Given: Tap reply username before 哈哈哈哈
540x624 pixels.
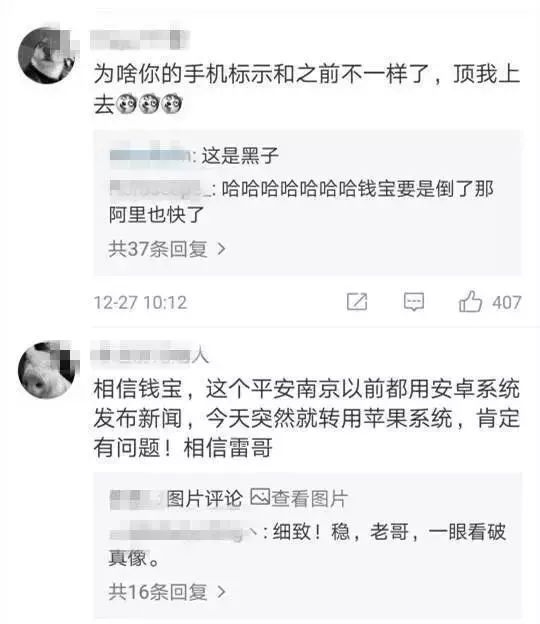Looking at the screenshot, I should click(160, 188).
